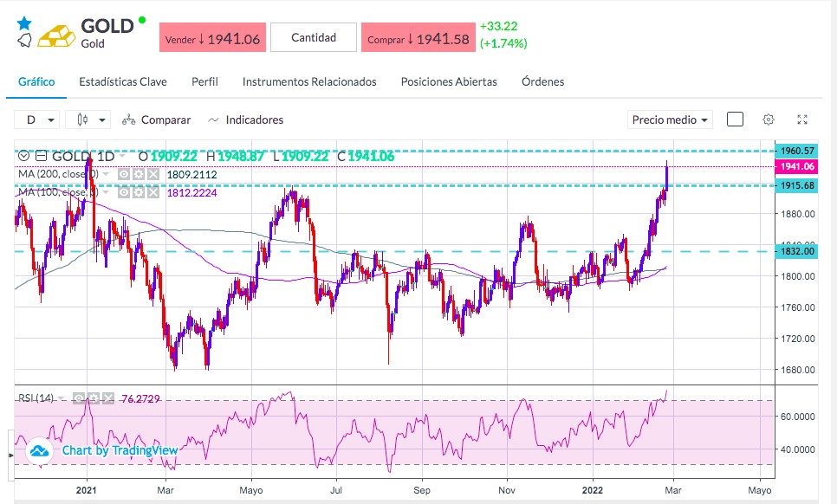Click the 1960.57 price level label
This screenshot has height=504, width=837.
[797, 151]
